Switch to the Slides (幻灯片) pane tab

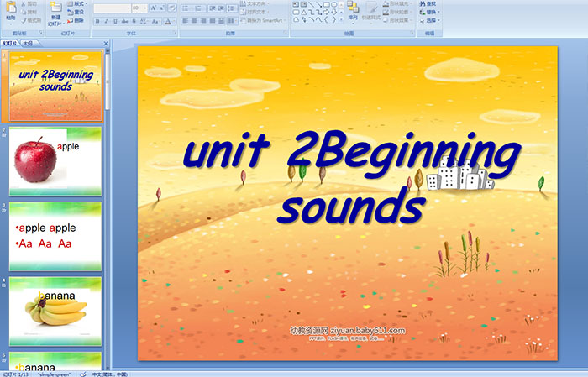[10, 44]
